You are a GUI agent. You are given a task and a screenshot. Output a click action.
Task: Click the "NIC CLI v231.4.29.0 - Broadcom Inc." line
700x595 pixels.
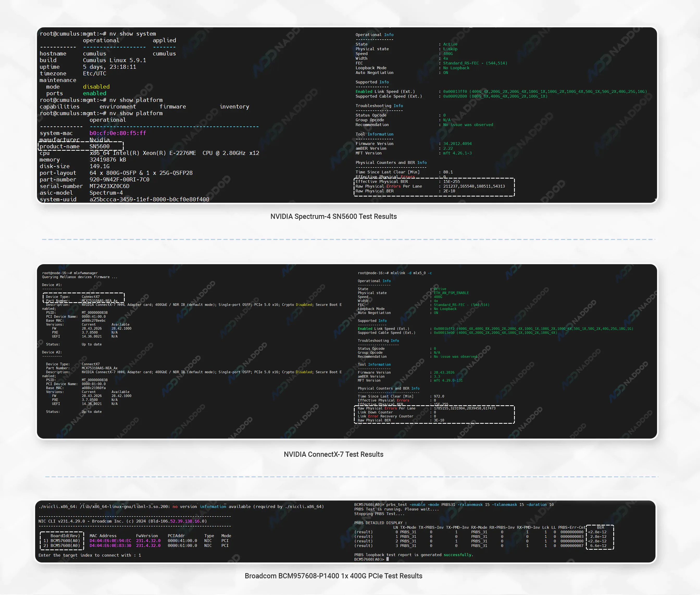(122, 521)
